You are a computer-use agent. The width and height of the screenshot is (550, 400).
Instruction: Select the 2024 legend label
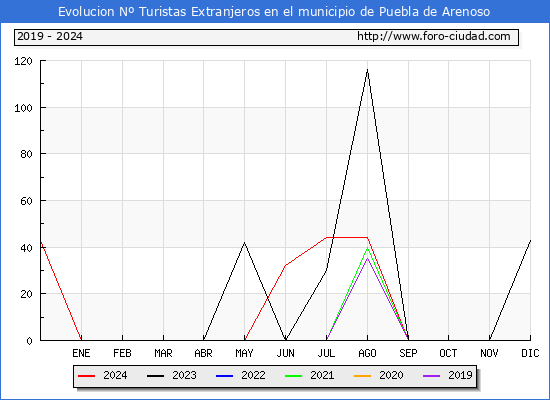pyautogui.click(x=115, y=375)
